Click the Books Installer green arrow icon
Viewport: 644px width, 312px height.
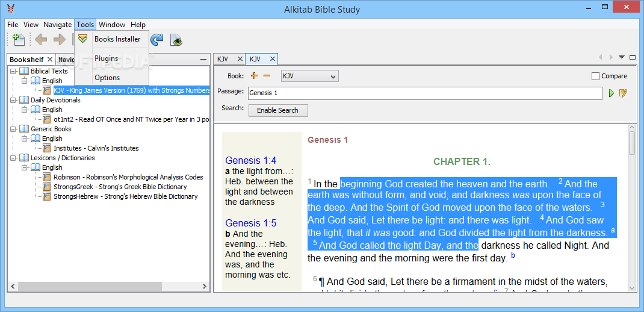[x=83, y=39]
